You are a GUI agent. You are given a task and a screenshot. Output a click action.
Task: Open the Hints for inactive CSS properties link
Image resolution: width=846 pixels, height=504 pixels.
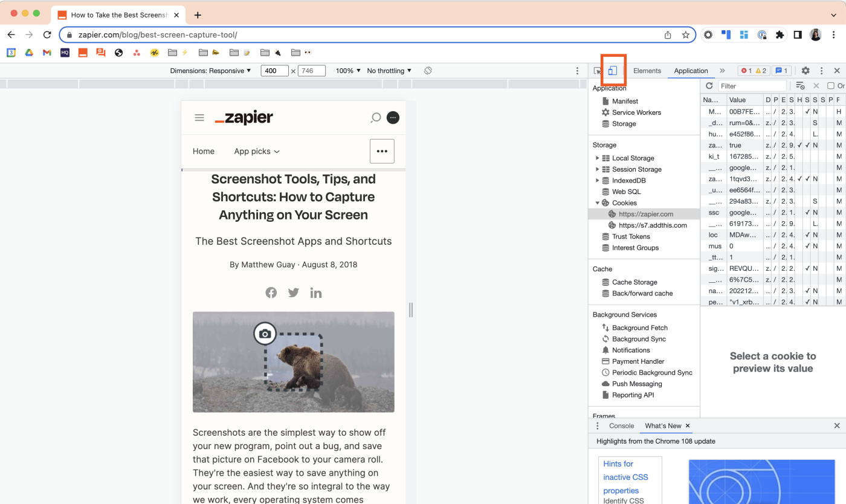pos(625,477)
